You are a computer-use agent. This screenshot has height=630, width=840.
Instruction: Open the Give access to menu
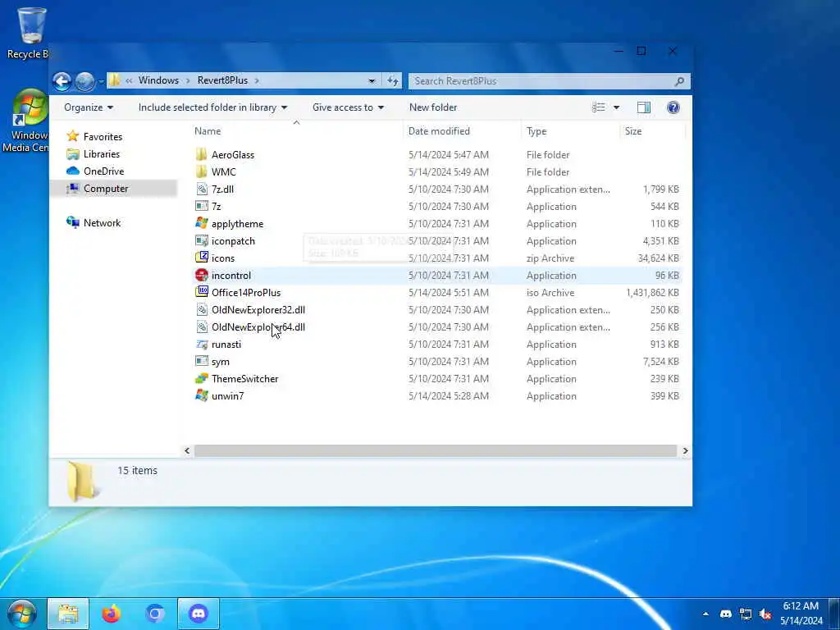click(348, 107)
